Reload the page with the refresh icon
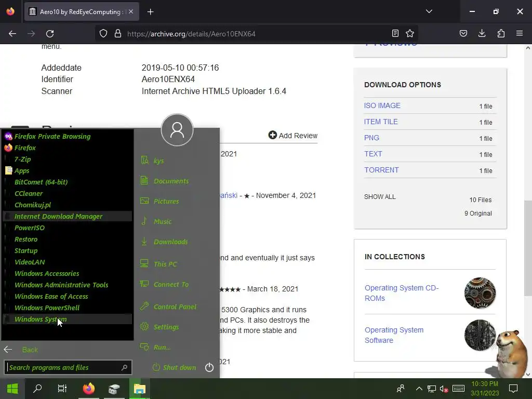The width and height of the screenshot is (532, 399). (x=50, y=34)
